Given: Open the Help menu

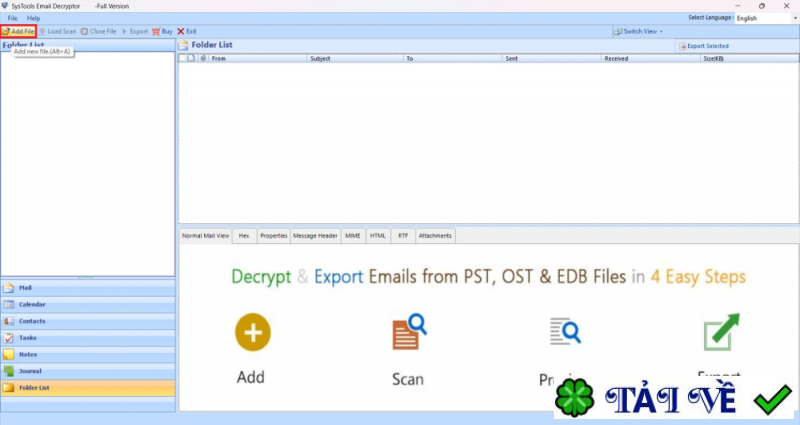Looking at the screenshot, I should click(33, 18).
